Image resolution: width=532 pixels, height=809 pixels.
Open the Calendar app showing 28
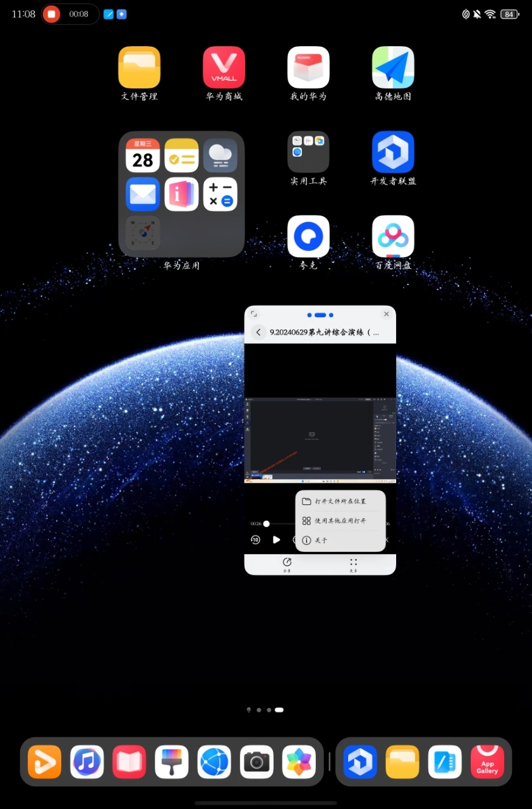point(143,155)
